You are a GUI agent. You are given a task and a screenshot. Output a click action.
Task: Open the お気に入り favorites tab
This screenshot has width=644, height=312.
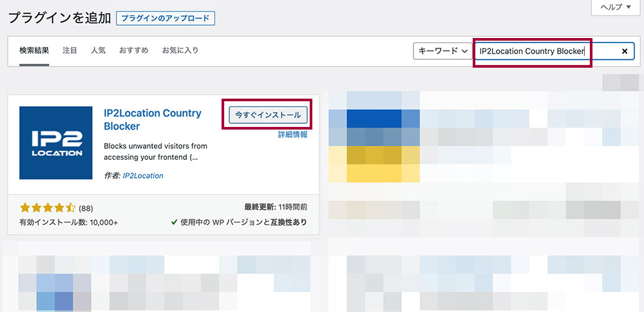coord(180,50)
